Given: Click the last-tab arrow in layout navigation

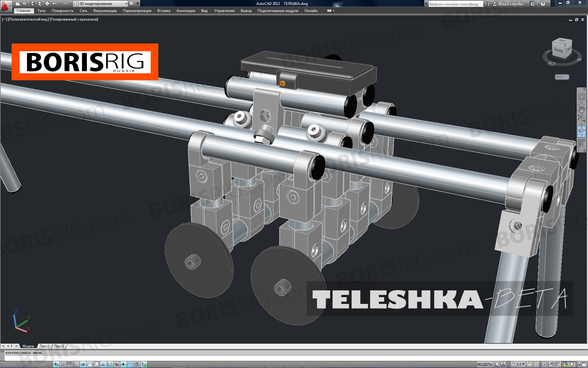Looking at the screenshot, I should [x=17, y=346].
